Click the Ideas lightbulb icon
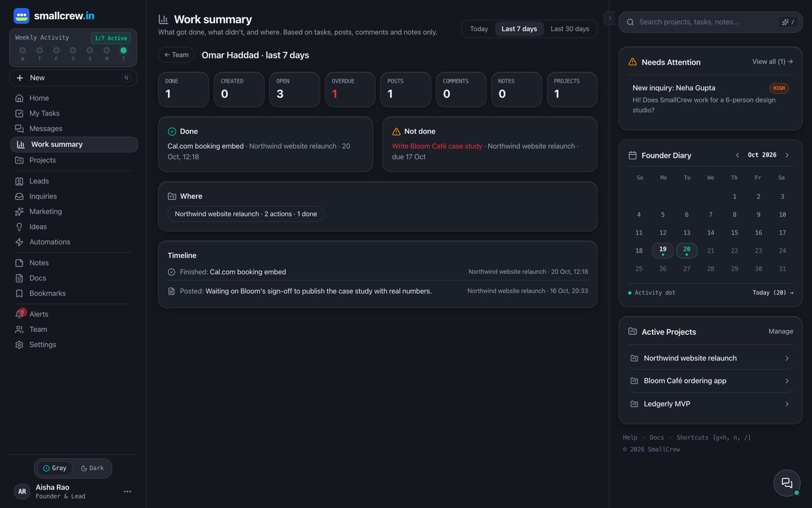 click(x=19, y=227)
